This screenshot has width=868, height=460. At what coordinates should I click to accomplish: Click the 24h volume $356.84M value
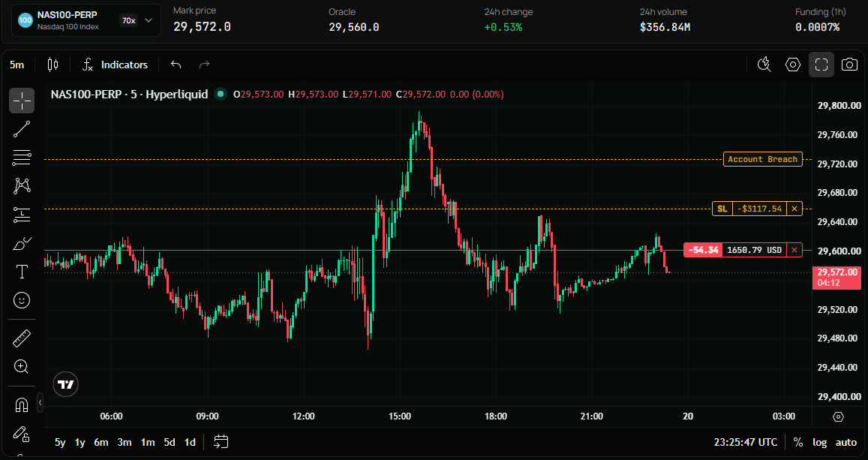pos(665,26)
